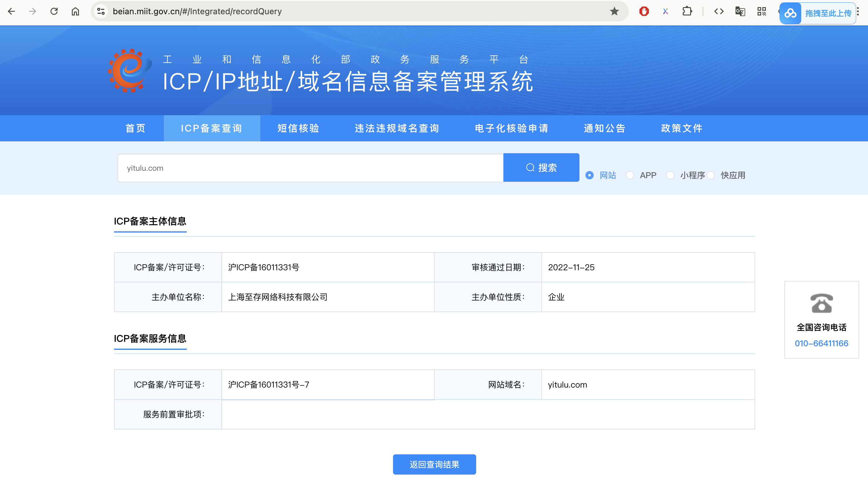Open the 违法违规域名查询 tab

click(x=397, y=128)
